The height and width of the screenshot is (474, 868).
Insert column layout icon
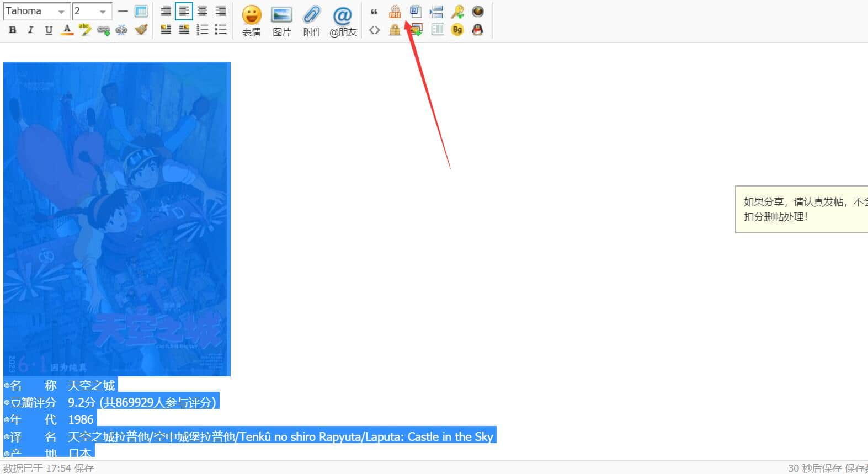point(437,30)
